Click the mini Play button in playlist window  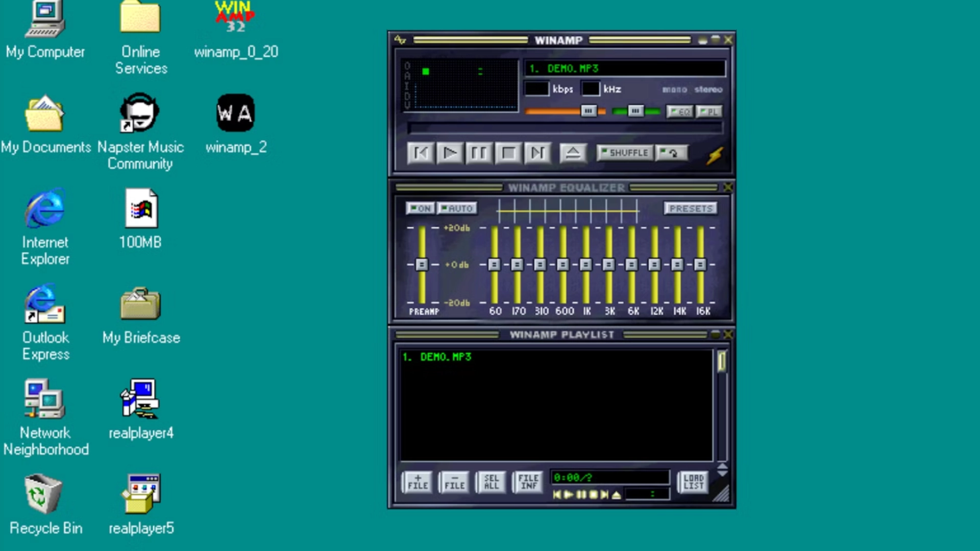tap(569, 494)
